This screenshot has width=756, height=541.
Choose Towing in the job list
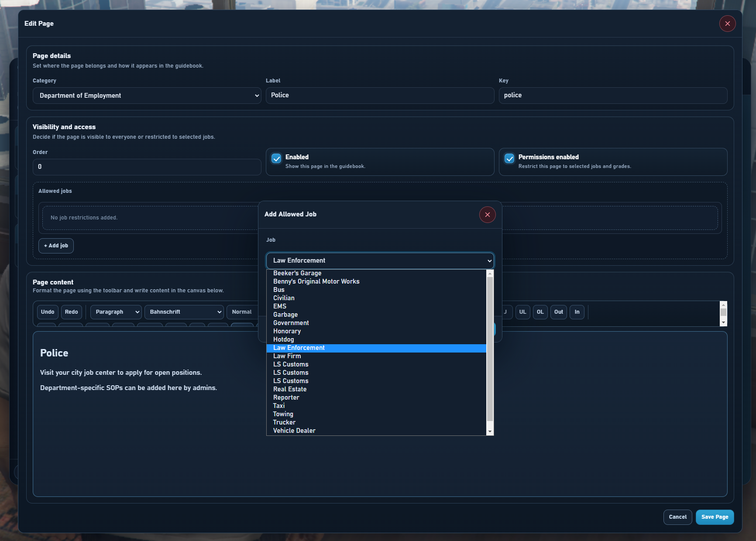(x=376, y=414)
